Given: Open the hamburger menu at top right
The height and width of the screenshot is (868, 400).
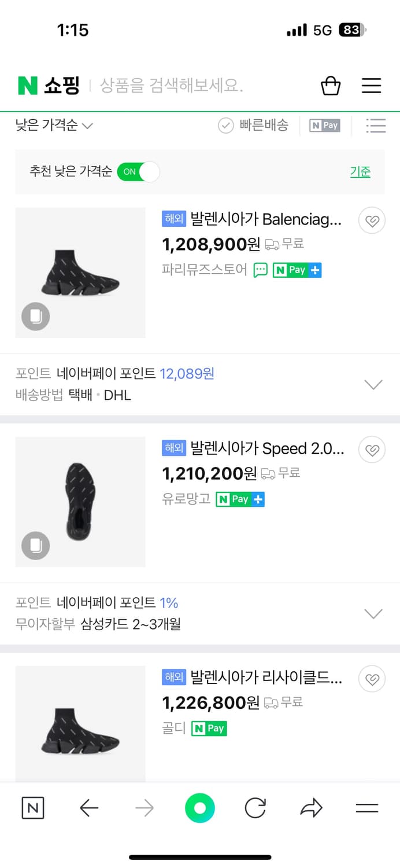Looking at the screenshot, I should point(371,85).
